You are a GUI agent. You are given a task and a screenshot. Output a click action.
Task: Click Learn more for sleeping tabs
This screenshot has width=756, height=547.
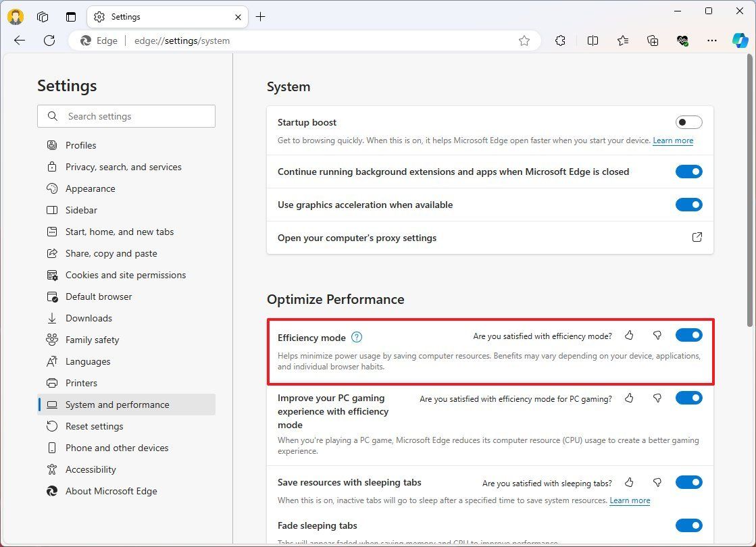point(630,500)
